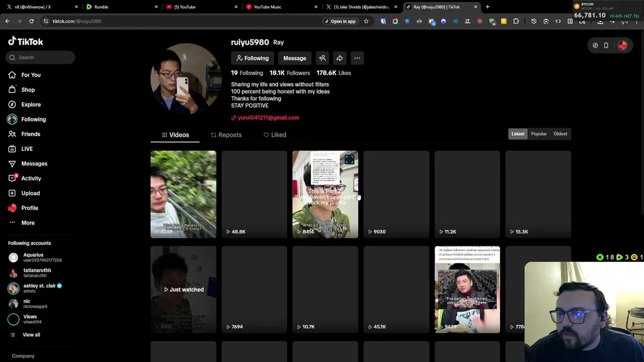This screenshot has width=644, height=362.
Task: Open the video with 10.7K views
Action: coord(325,290)
